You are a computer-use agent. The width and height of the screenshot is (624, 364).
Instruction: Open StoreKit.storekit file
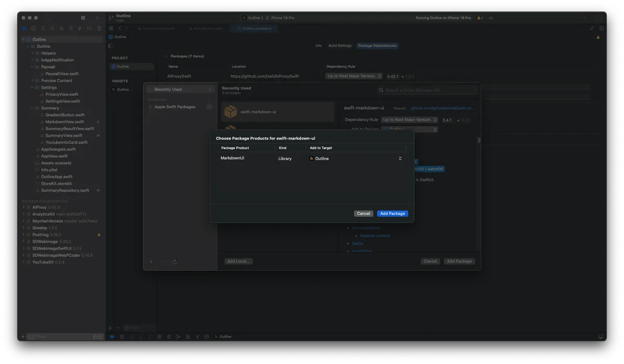tap(56, 184)
